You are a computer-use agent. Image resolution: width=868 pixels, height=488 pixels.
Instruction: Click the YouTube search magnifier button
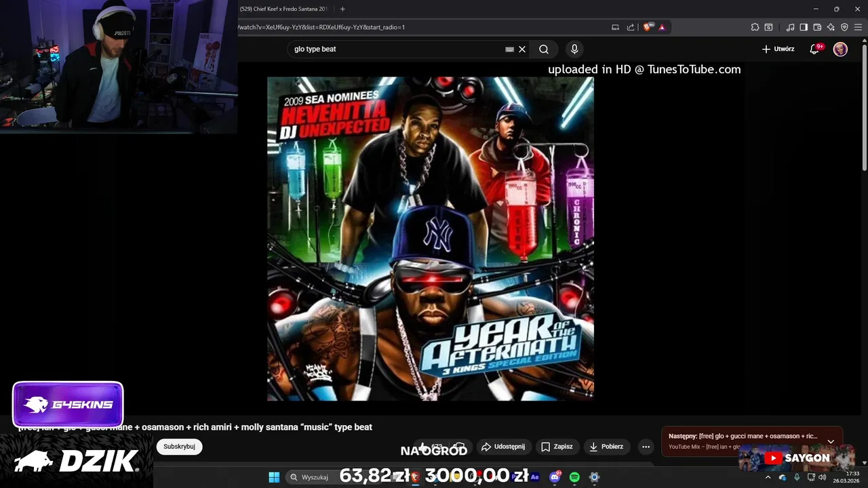pos(544,49)
